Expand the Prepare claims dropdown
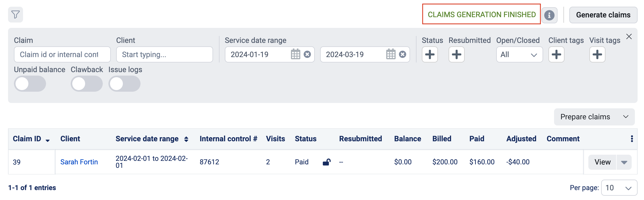 point(594,117)
